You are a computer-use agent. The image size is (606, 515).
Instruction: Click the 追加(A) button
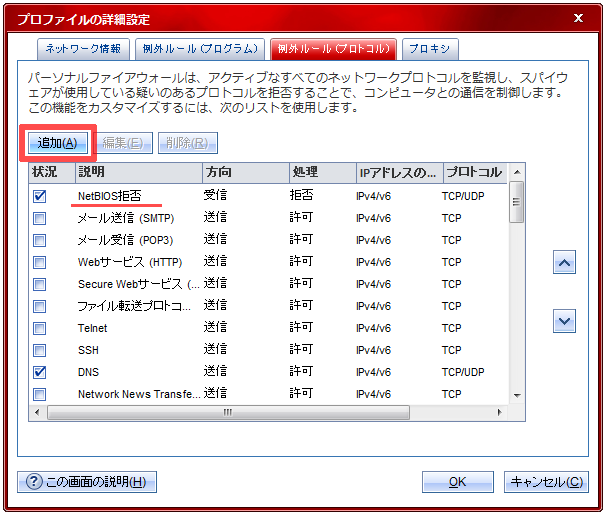click(x=57, y=143)
